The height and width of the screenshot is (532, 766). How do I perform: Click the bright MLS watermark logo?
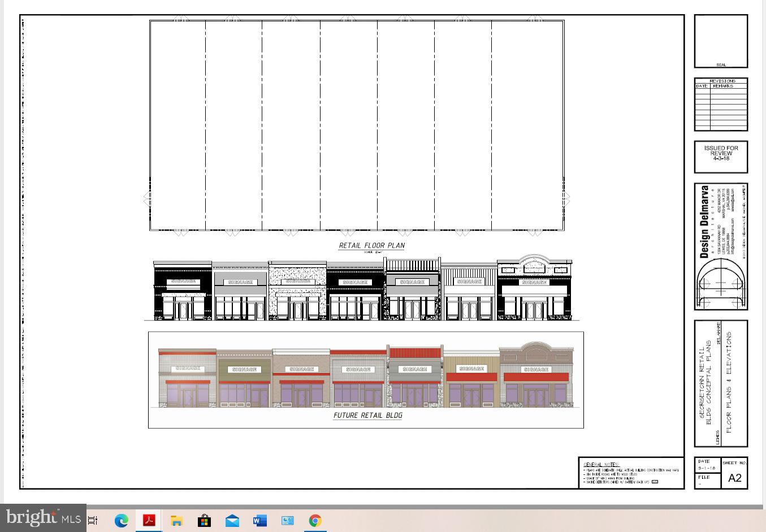[43, 518]
